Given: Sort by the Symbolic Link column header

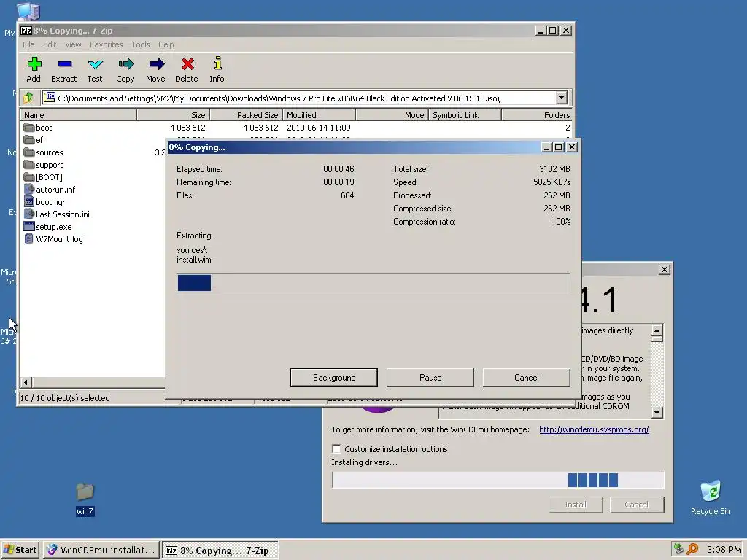Looking at the screenshot, I should click(x=465, y=114).
